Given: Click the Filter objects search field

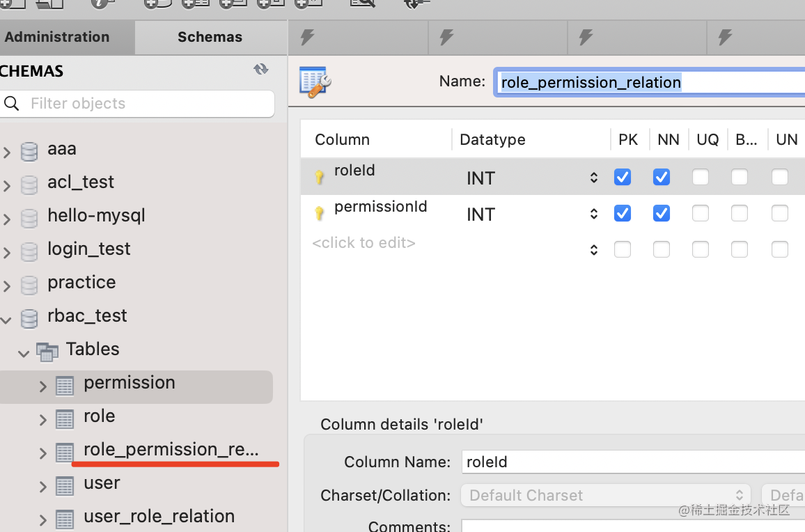Looking at the screenshot, I should [146, 104].
